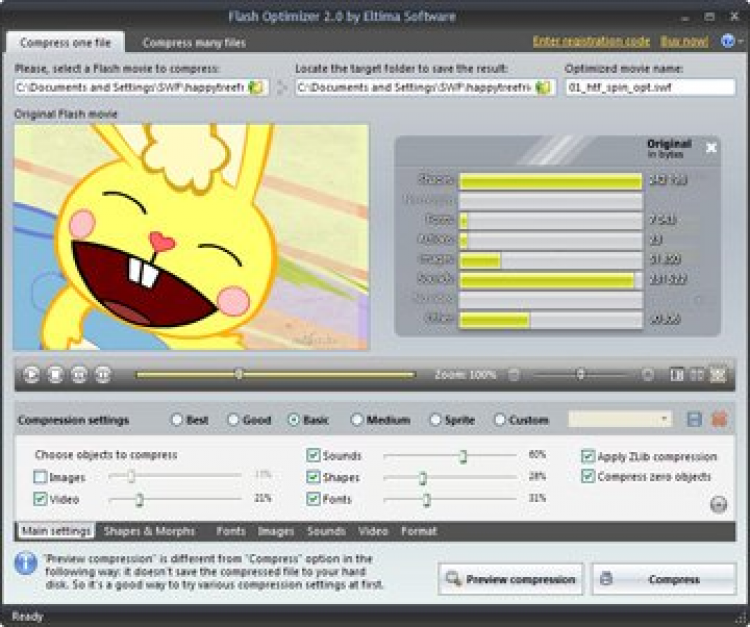The height and width of the screenshot is (627, 750).
Task: Disable Apply ZLib compression
Action: pyautogui.click(x=588, y=456)
